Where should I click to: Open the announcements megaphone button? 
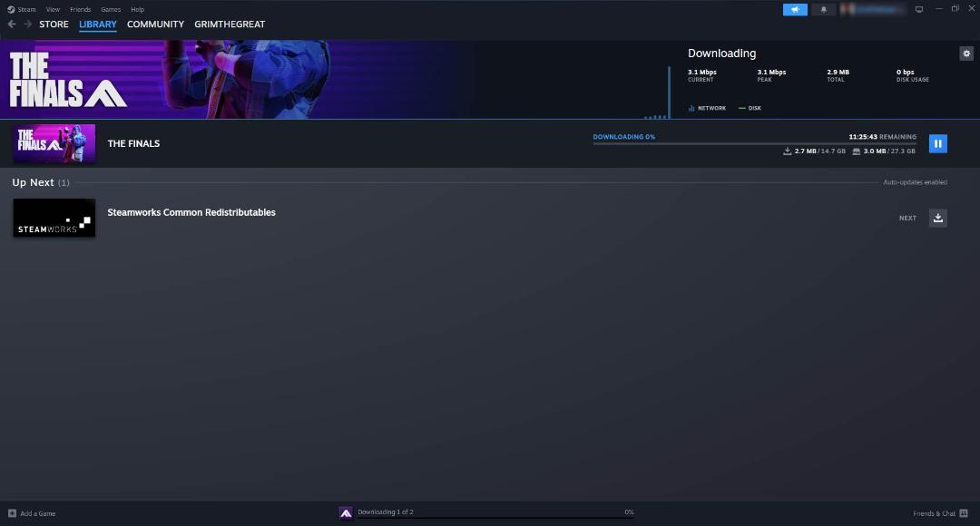pyautogui.click(x=795, y=9)
